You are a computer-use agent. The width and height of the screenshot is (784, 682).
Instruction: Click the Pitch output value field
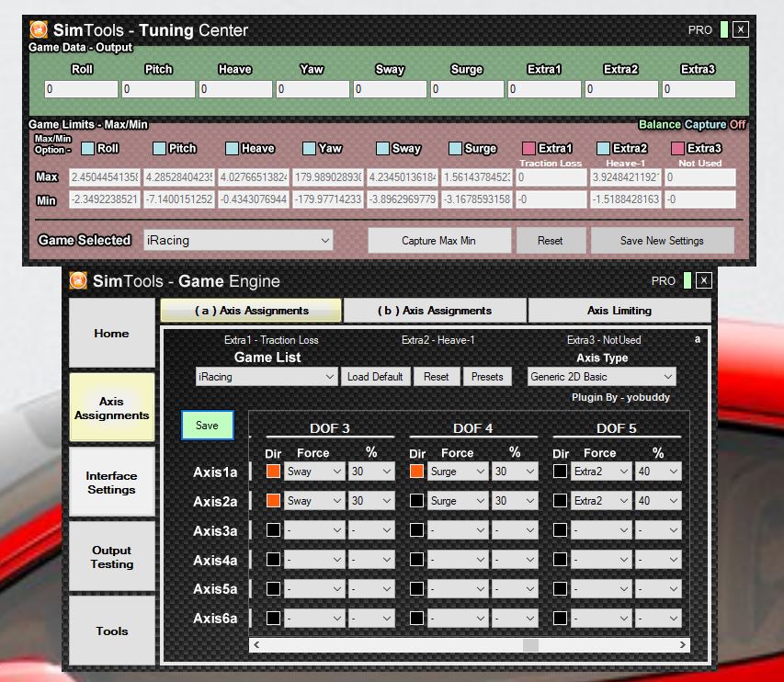158,89
